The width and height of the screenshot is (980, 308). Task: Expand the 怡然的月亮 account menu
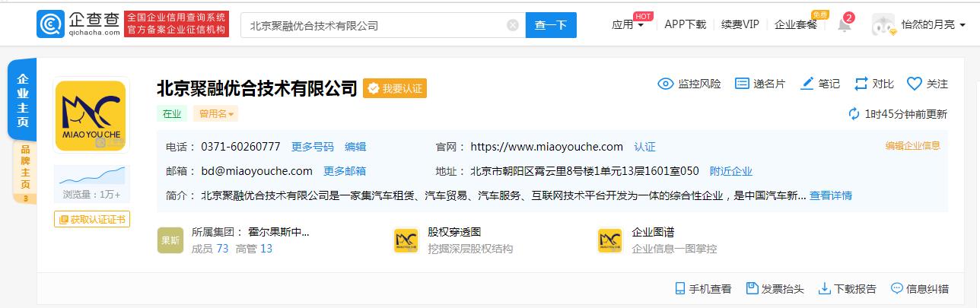933,24
